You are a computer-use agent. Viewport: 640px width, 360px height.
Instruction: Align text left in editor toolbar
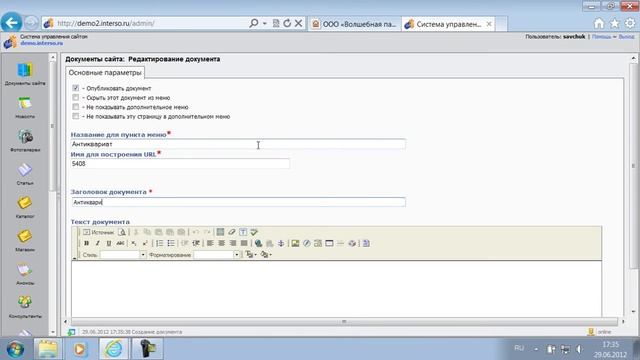click(210, 243)
